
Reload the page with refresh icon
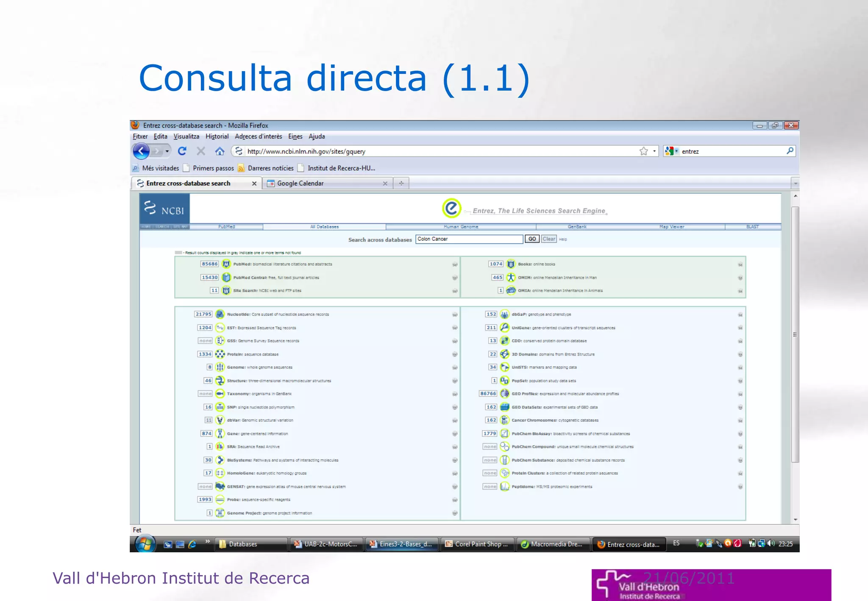click(182, 151)
